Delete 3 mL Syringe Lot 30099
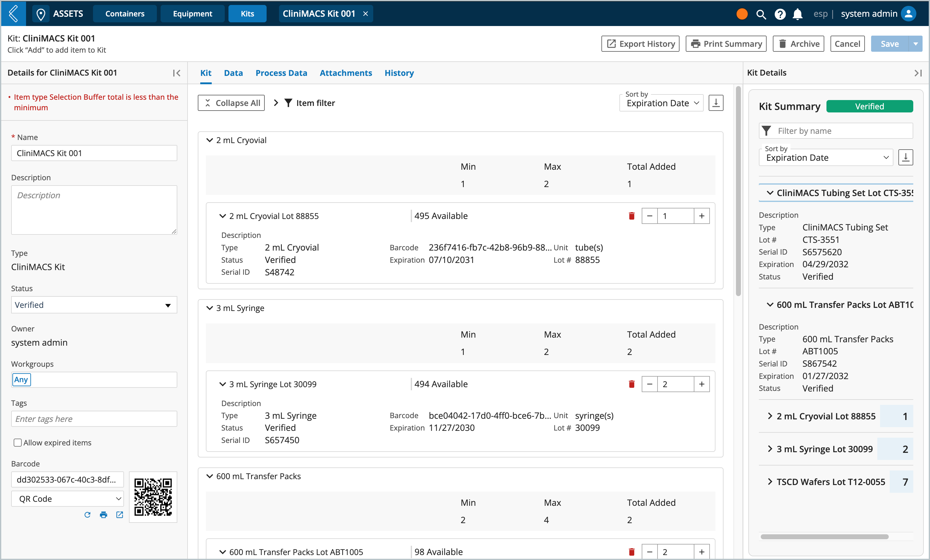This screenshot has width=930, height=560. pos(631,384)
